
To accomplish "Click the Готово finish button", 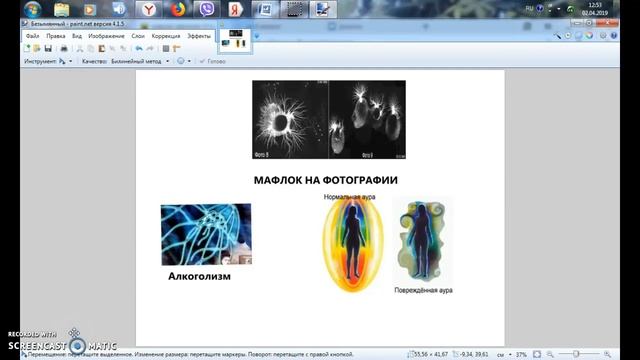I will pyautogui.click(x=213, y=61).
